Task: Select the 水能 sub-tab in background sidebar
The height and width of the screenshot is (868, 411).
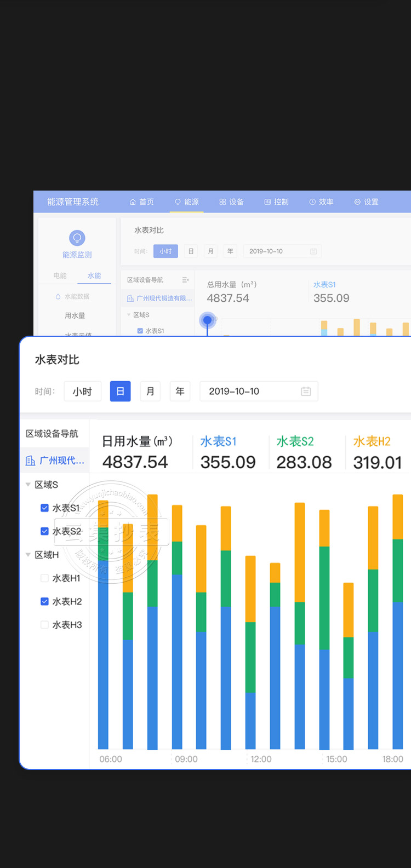Action: click(94, 275)
